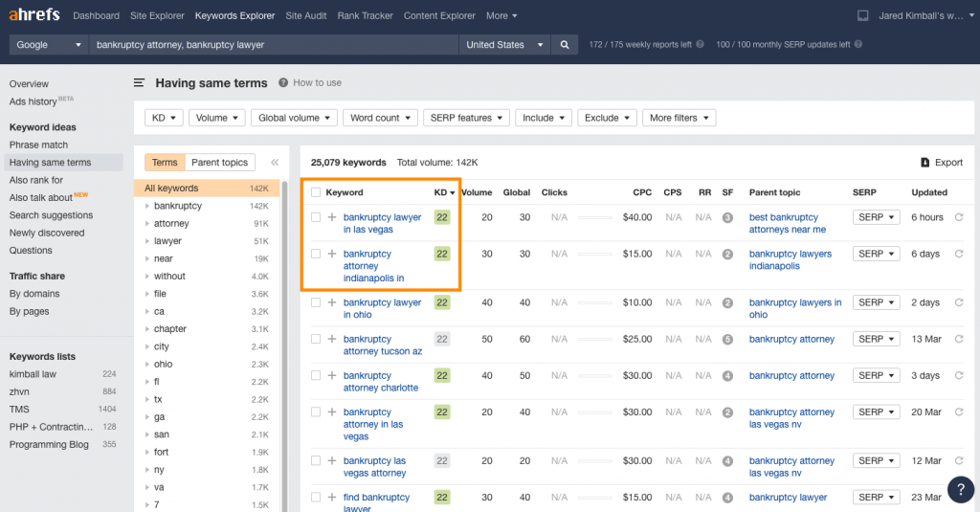Screen dimensions: 980x512
Task: Add bankruptcy attorney in las vegas with plus icon
Action: click(x=332, y=412)
